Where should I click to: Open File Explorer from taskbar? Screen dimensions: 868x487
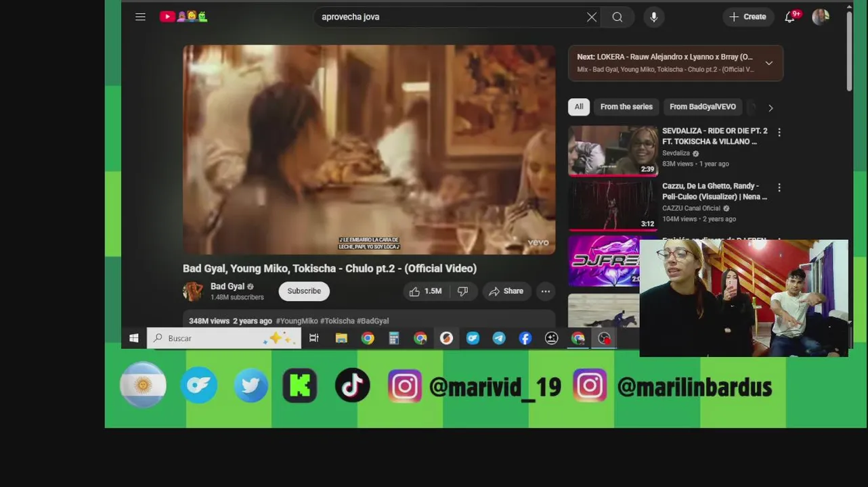[341, 338]
